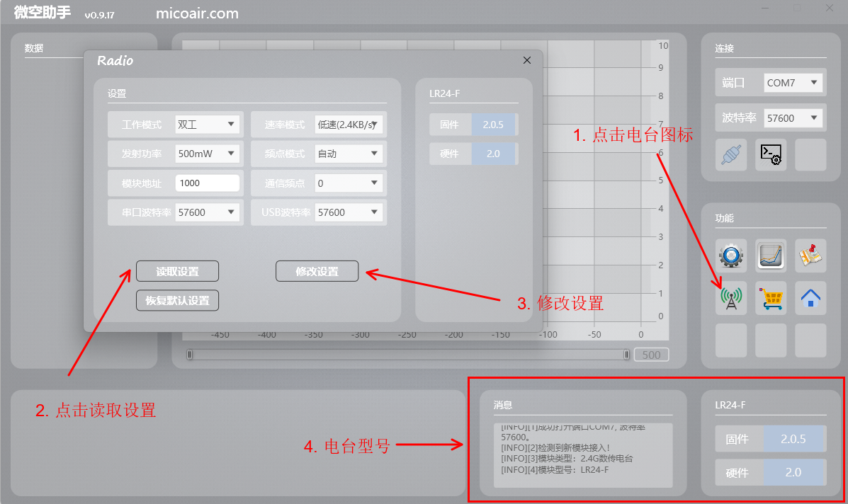Expand the 速率模式 dropdown
Viewport: 848px width, 504px height.
click(x=349, y=125)
